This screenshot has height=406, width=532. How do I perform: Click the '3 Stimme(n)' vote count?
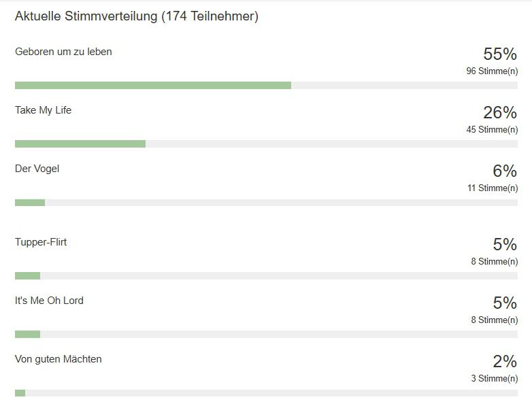pyautogui.click(x=495, y=379)
